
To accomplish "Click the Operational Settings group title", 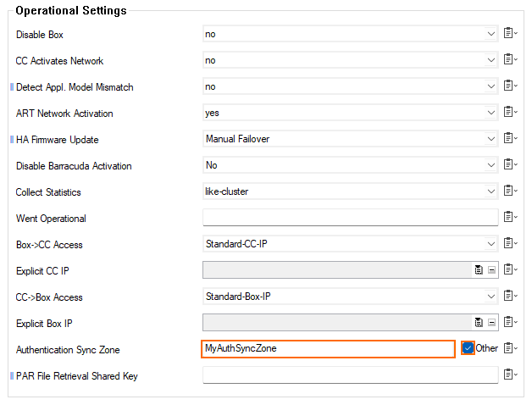I will [x=71, y=10].
